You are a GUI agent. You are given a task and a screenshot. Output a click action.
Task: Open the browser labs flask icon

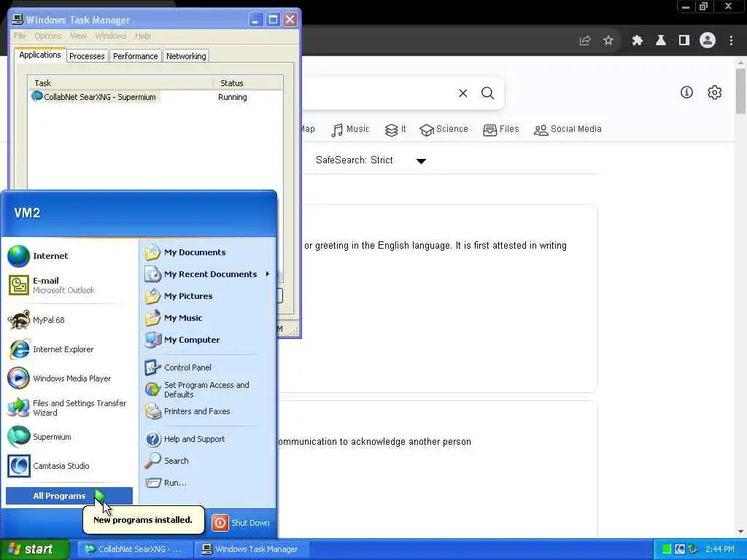661,41
